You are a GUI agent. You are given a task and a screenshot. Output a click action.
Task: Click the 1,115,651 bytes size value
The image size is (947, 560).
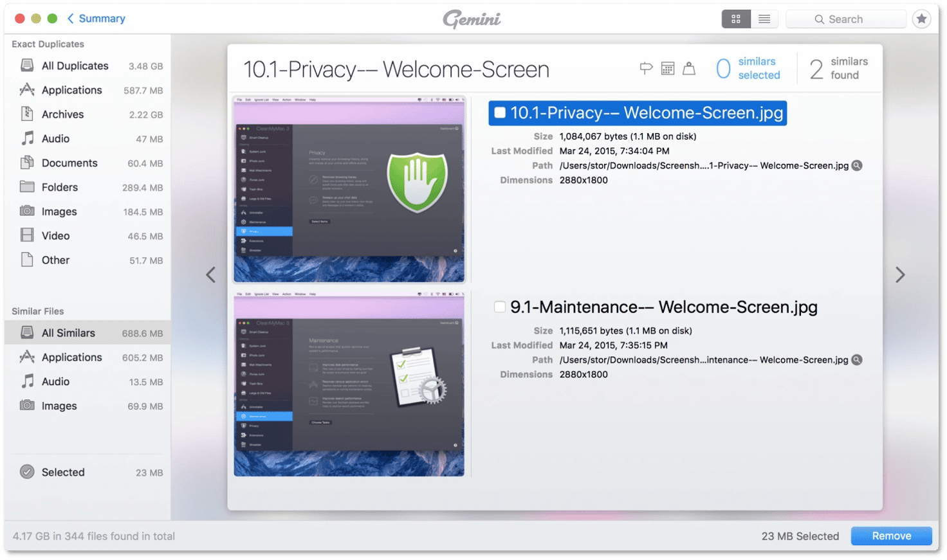click(x=626, y=330)
